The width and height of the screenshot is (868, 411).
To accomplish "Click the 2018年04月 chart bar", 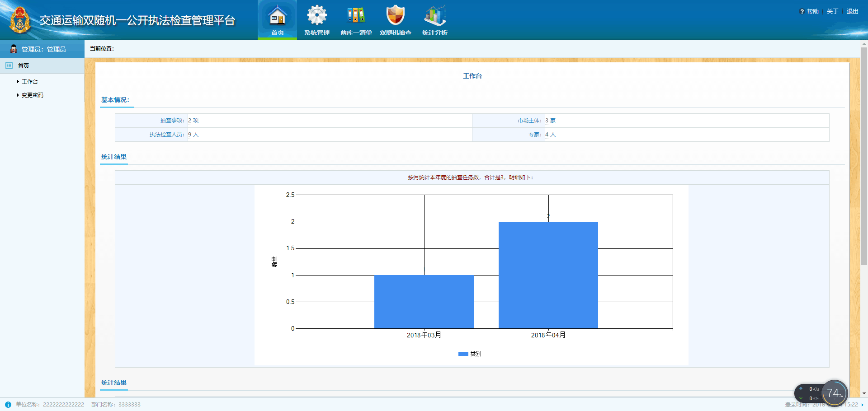I will 548,275.
